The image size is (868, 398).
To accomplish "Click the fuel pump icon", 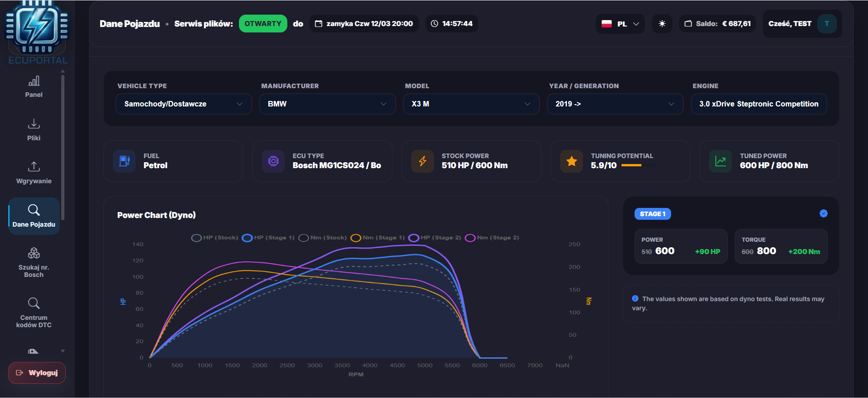I will [124, 161].
